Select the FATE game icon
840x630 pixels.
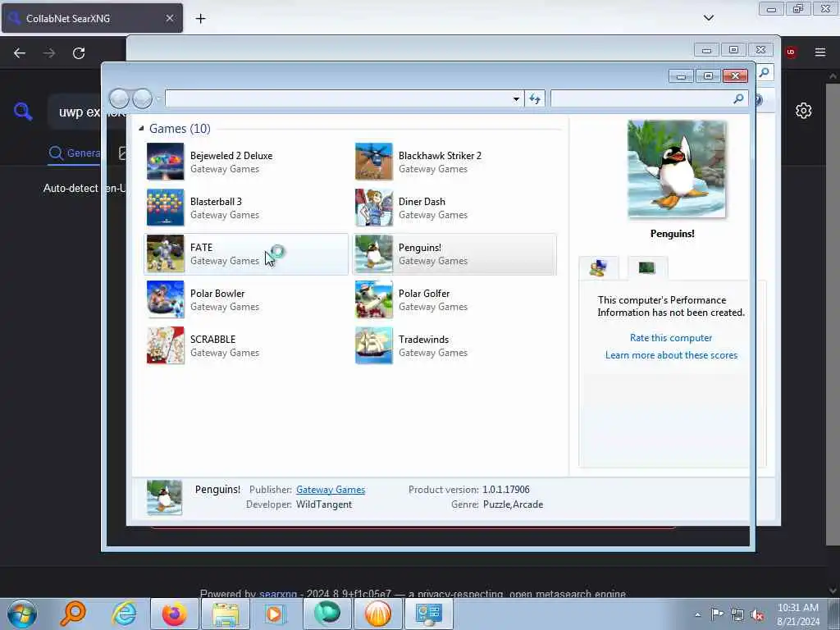click(165, 253)
